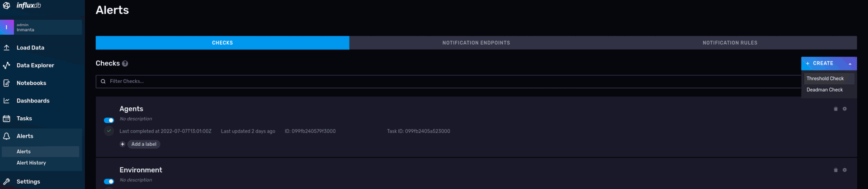Toggle the Agents check off
Viewport: 868px width, 189px height.
pyautogui.click(x=109, y=120)
